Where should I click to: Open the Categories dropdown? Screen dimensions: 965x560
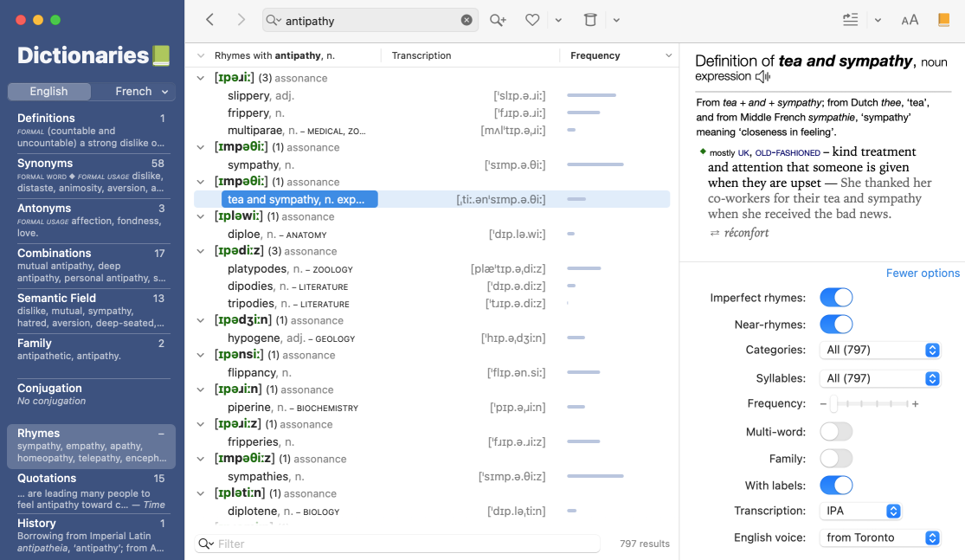click(879, 351)
